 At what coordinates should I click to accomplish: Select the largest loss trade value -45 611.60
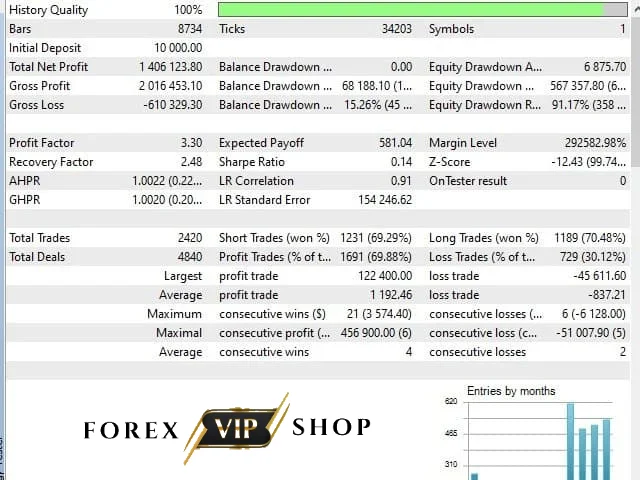[x=600, y=276]
